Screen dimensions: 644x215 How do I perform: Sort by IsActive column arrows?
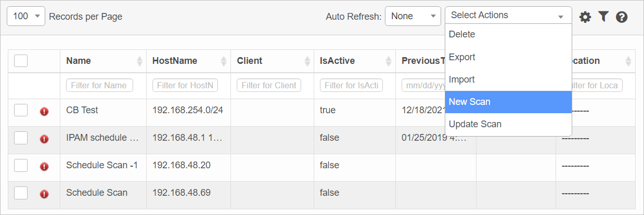(x=388, y=61)
